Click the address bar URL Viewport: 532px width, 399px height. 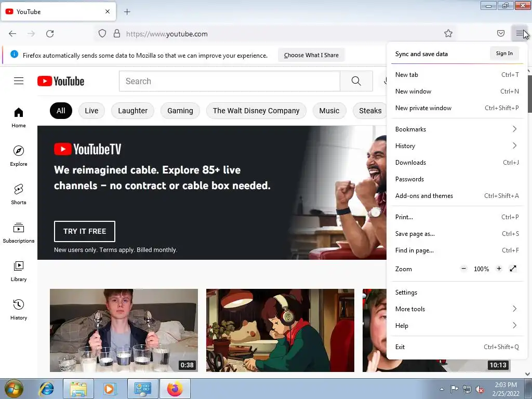point(167,34)
